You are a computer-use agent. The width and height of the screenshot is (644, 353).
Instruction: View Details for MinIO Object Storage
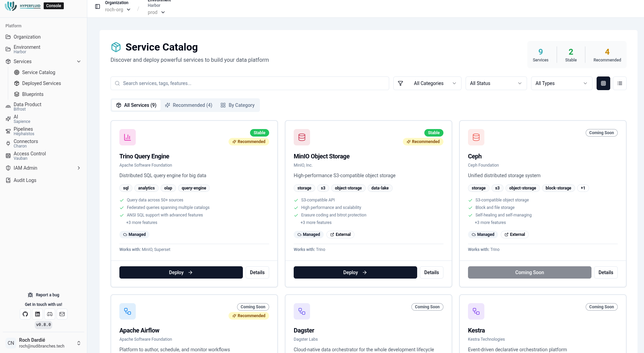click(x=431, y=272)
